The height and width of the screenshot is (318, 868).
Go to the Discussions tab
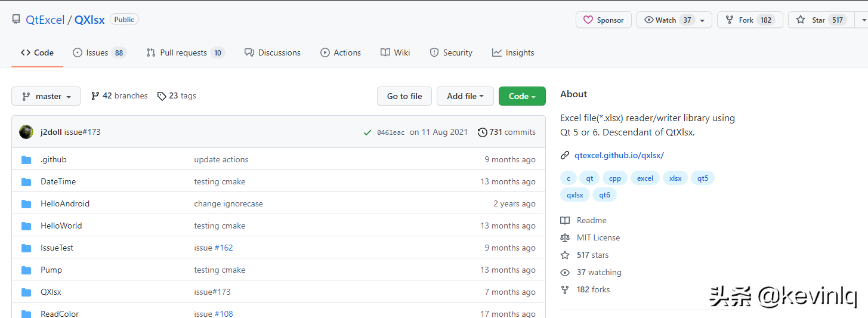[273, 53]
